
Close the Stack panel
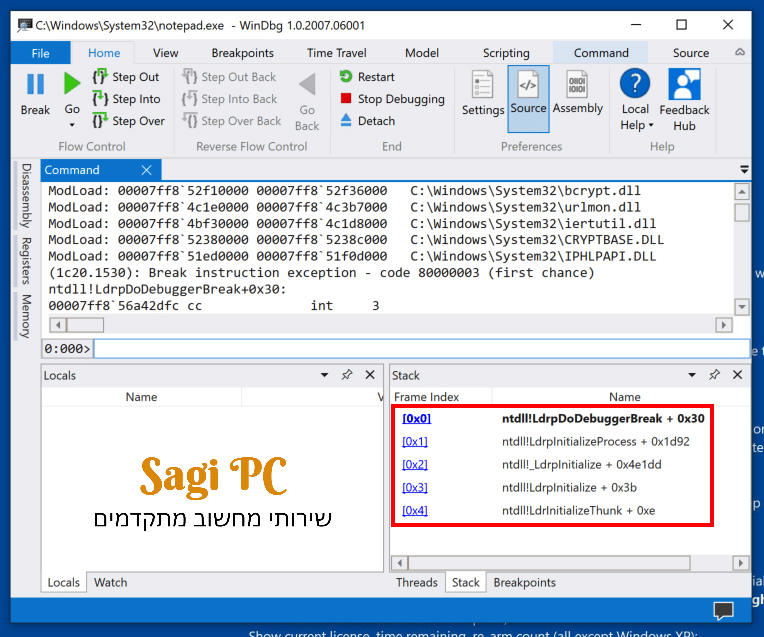point(737,375)
